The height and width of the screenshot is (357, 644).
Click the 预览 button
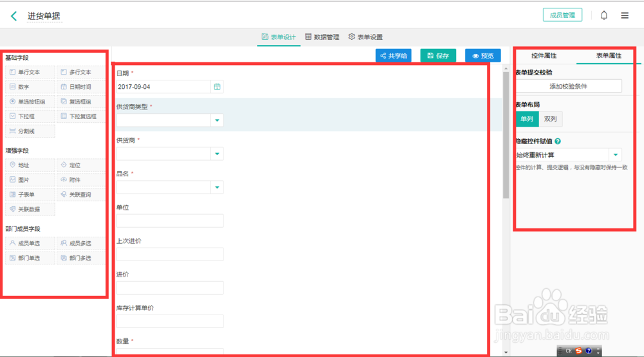tap(483, 56)
